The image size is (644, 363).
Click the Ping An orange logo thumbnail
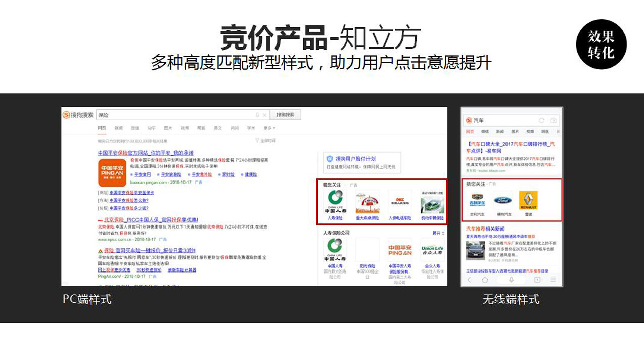[112, 172]
